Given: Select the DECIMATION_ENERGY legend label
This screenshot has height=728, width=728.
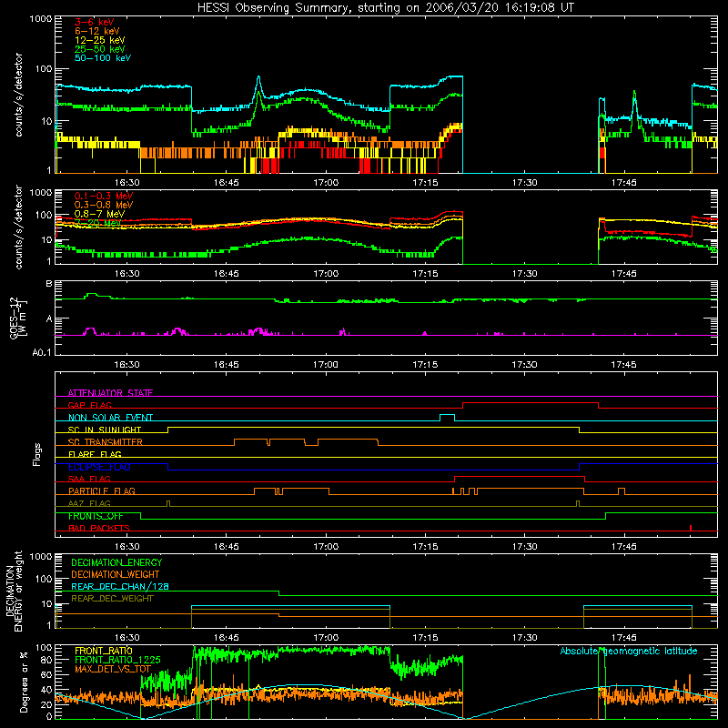Looking at the screenshot, I should pyautogui.click(x=116, y=562).
